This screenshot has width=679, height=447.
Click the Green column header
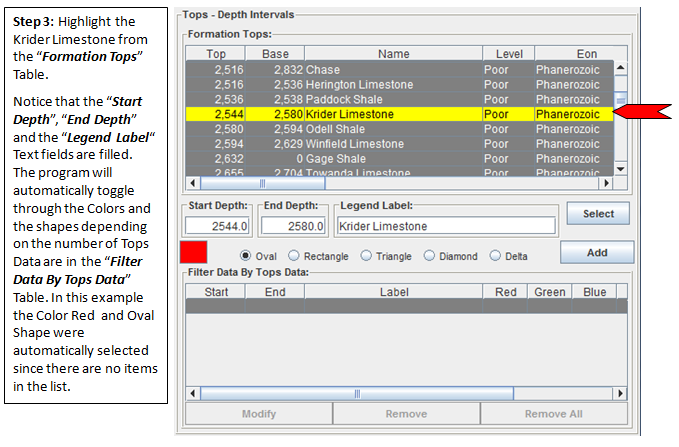click(550, 292)
